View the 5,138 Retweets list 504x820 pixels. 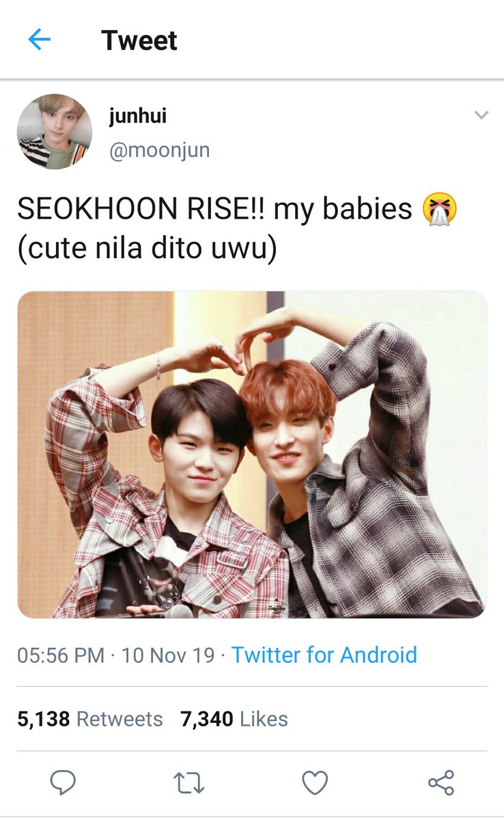coord(90,719)
